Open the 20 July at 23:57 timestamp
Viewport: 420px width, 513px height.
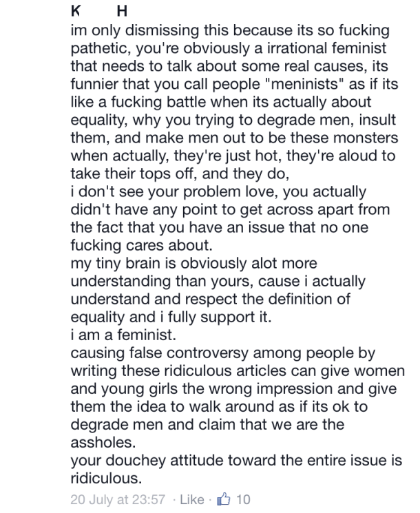point(118,500)
